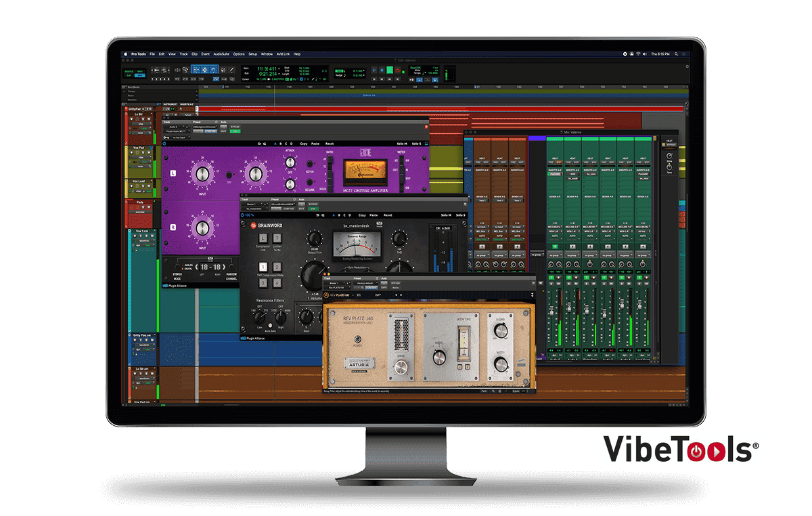Viewport: 812px width, 516px height.
Task: Open bx_masterdesk Track selector 'Master 1'
Action: [x=252, y=205]
